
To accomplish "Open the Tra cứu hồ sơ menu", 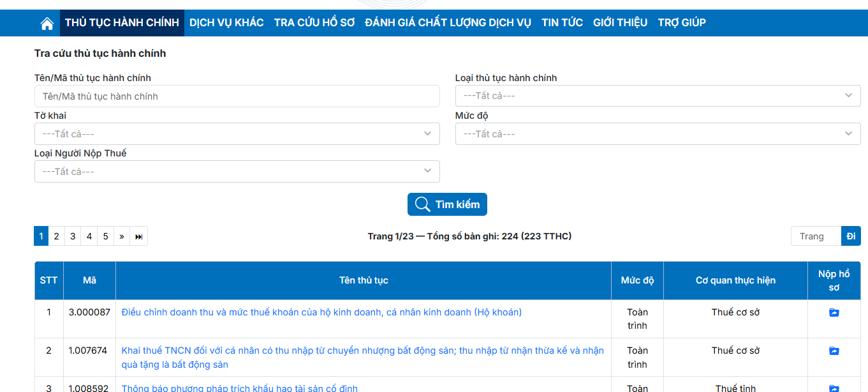I will point(314,23).
